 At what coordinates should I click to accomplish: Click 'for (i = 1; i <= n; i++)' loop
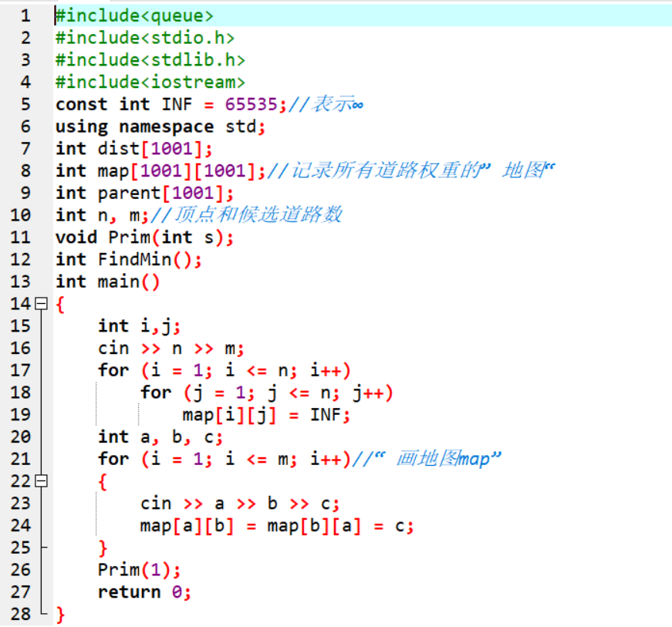225,370
